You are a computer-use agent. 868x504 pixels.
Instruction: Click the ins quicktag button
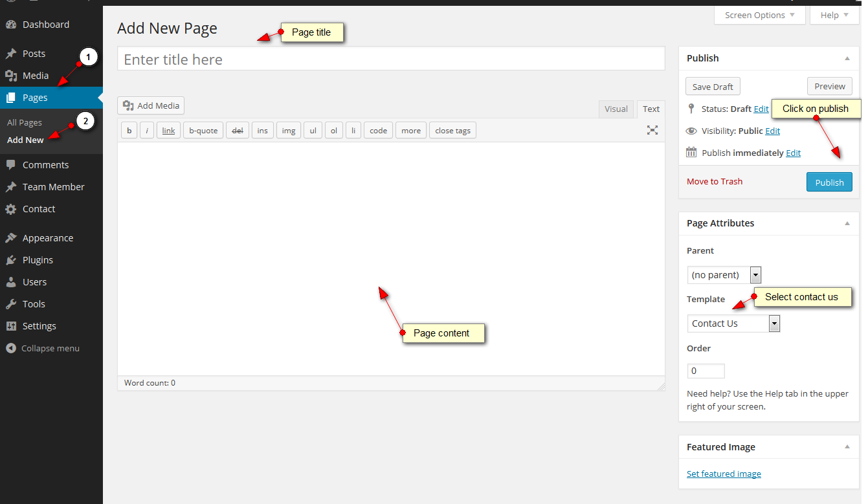(x=262, y=130)
